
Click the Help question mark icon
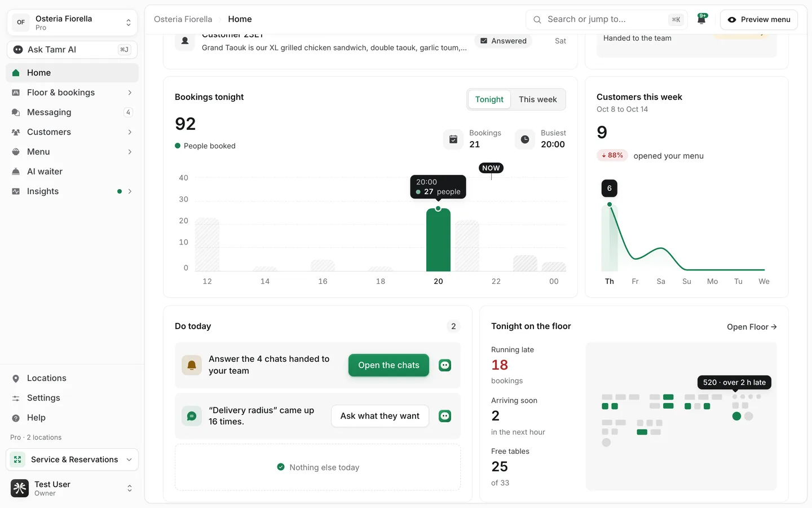click(x=16, y=418)
